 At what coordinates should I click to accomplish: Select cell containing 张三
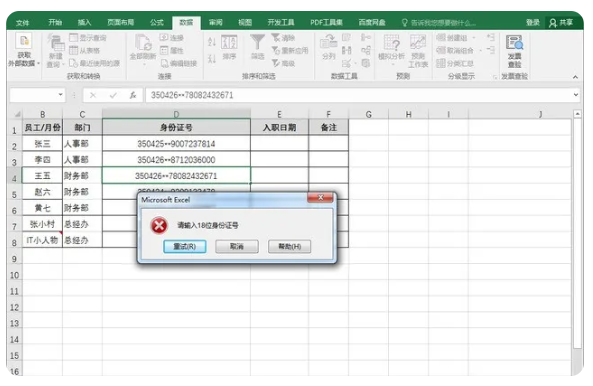(42, 144)
